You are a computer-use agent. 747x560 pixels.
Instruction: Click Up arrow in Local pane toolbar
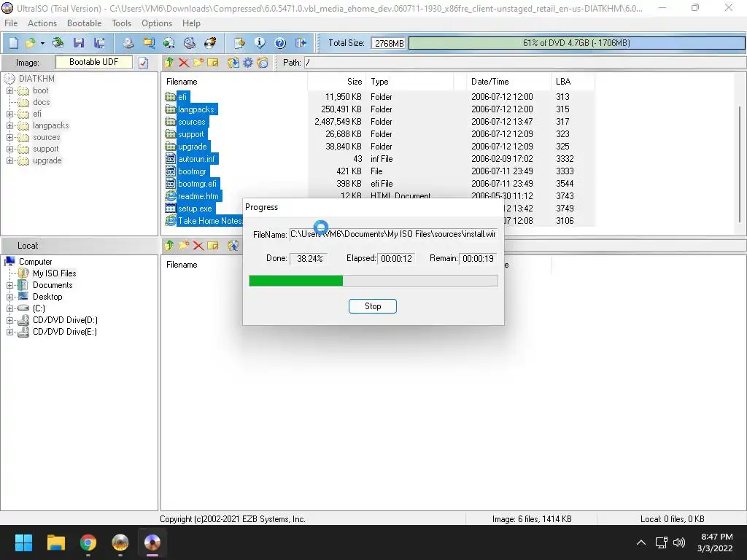[x=169, y=245]
